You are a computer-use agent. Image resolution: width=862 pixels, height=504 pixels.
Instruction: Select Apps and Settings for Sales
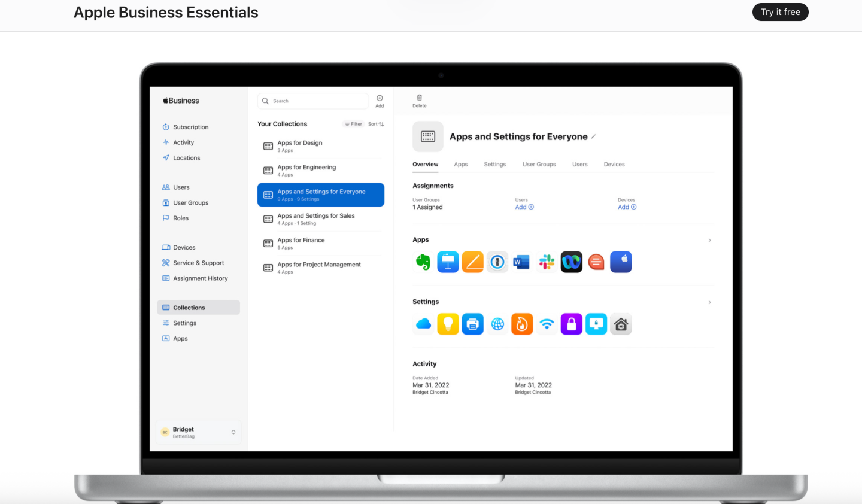point(321,219)
